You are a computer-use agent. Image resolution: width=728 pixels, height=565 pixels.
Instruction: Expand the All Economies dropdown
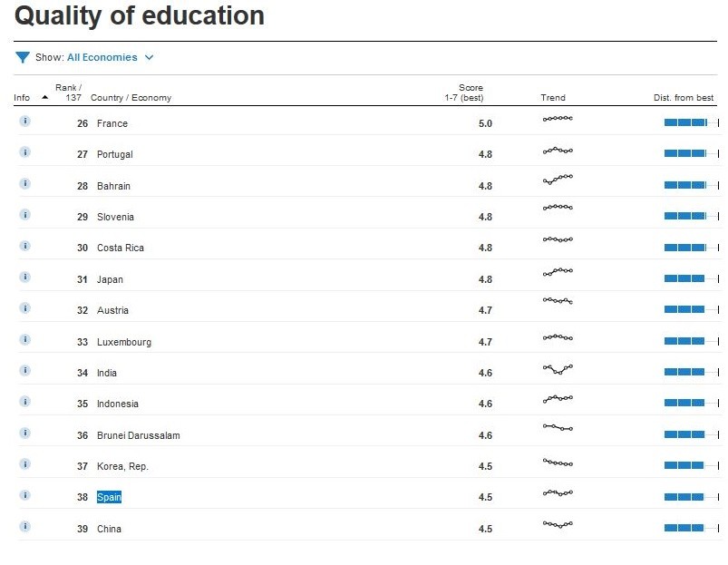click(x=110, y=57)
